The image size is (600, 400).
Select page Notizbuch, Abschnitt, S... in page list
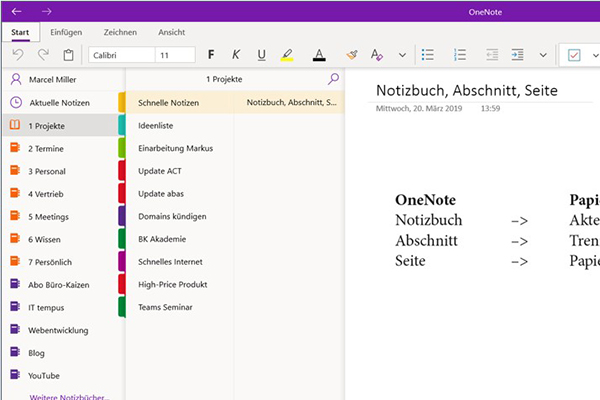[290, 103]
